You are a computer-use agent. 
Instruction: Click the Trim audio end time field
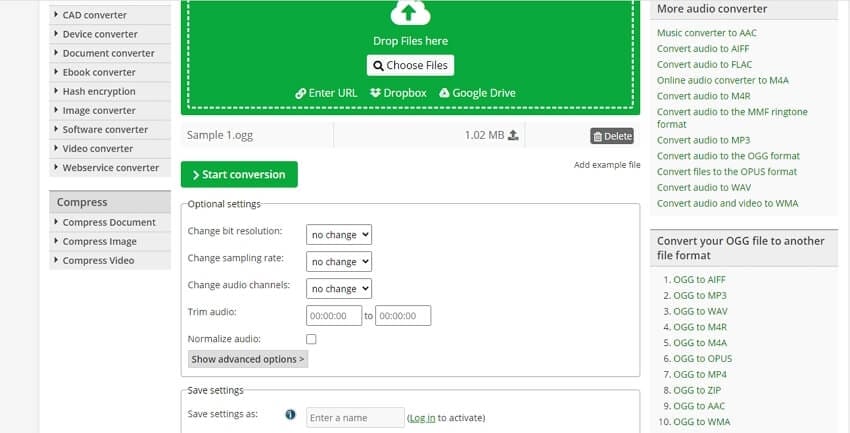(x=403, y=316)
